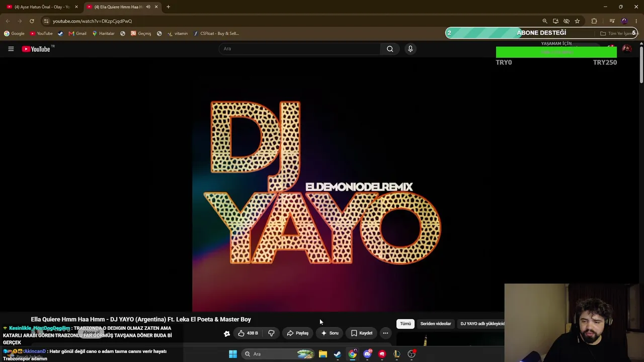The height and width of the screenshot is (362, 644).
Task: Open the red app icon beside Discord in the taskbar
Action: 382,354
